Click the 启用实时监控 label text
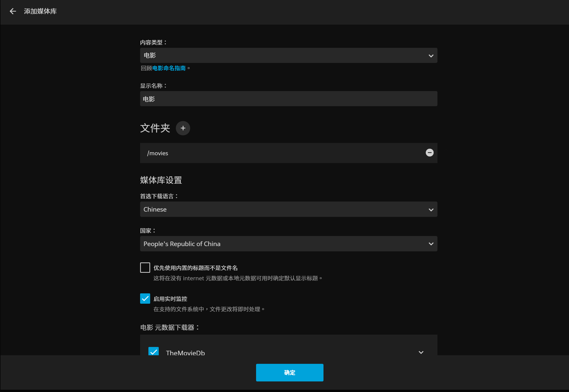 point(170,299)
